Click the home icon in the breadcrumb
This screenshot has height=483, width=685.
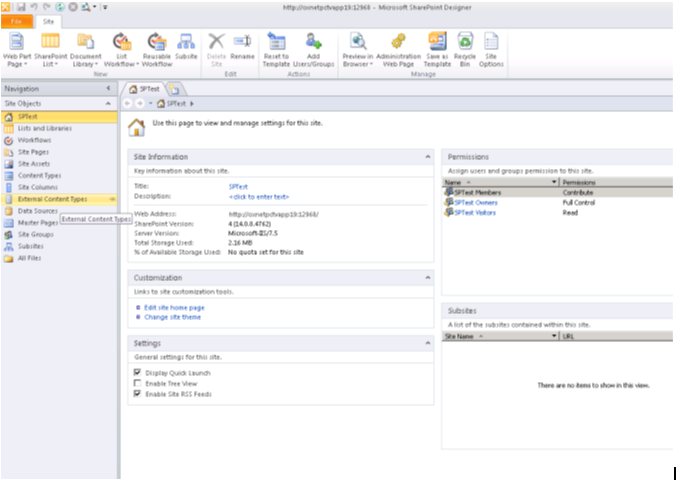point(161,104)
